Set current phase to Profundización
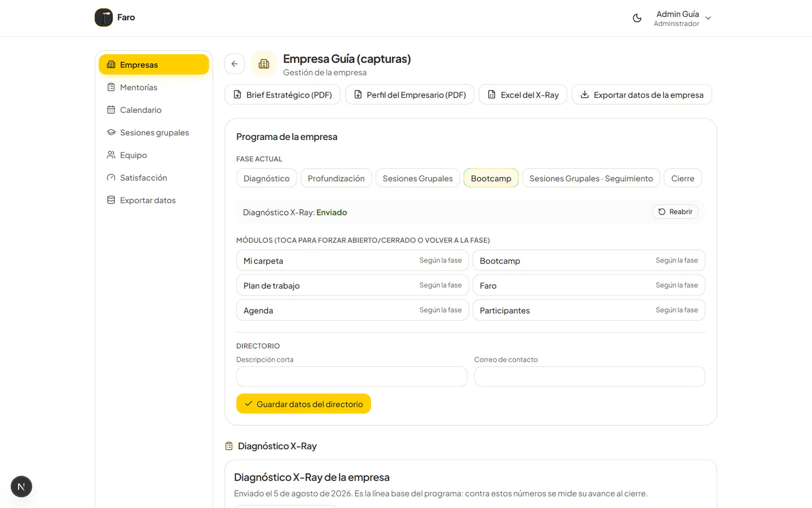 coord(336,178)
